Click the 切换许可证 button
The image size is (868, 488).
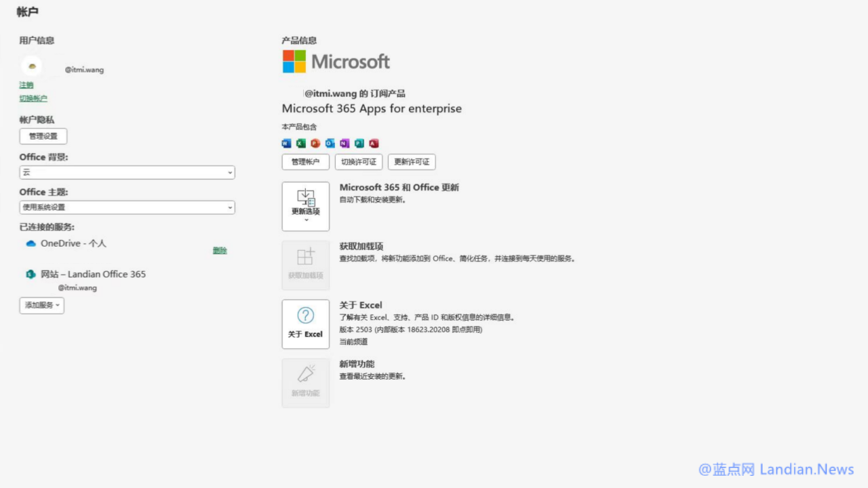[359, 162]
